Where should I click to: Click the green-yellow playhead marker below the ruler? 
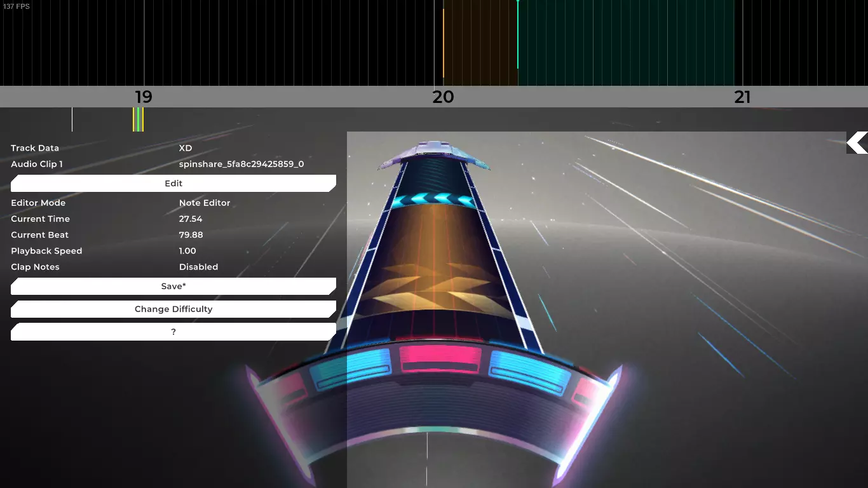[138, 119]
